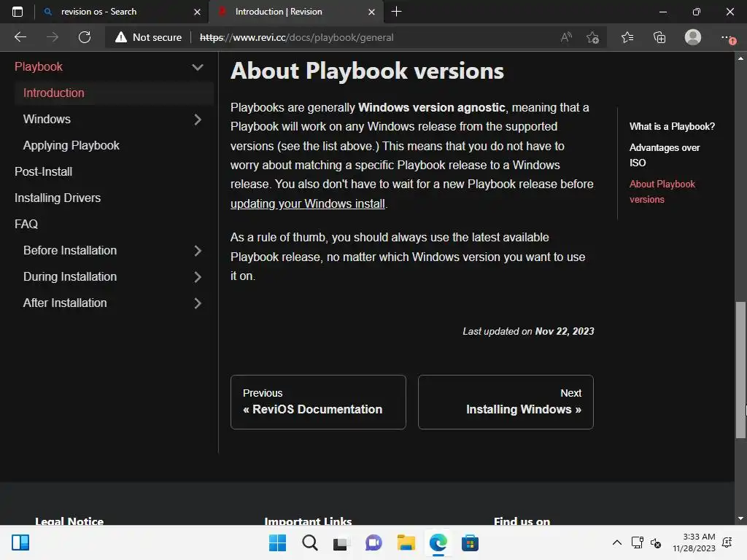Expand the During Installation chevron

[x=197, y=276]
